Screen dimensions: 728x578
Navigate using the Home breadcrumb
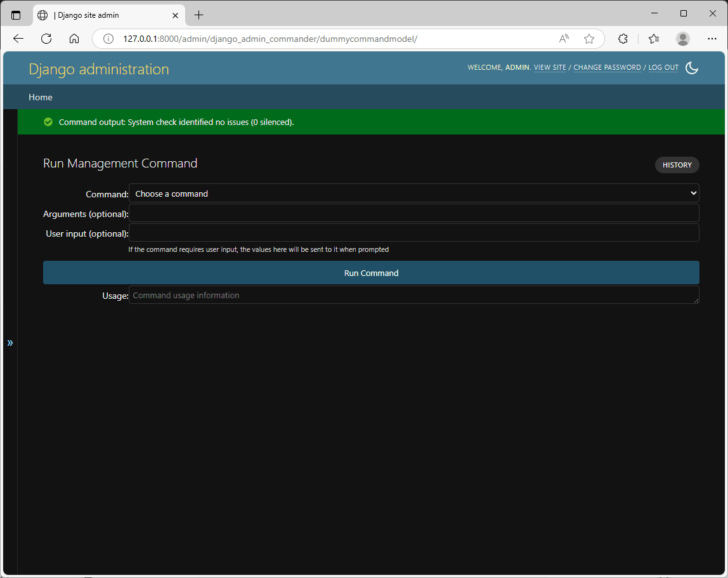[40, 96]
